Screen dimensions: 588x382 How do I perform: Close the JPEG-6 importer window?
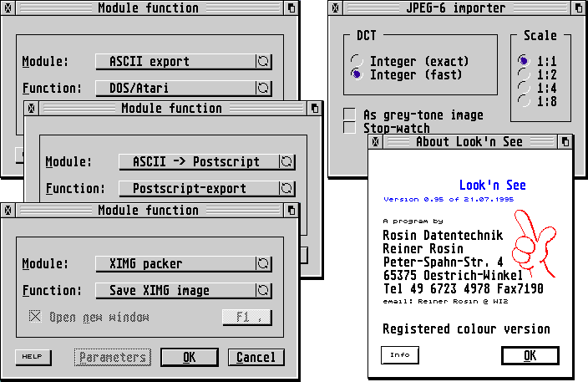click(336, 8)
